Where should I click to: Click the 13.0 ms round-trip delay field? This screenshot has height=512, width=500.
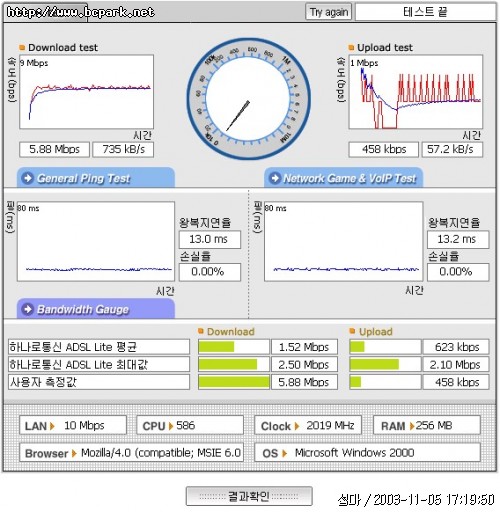(210, 239)
